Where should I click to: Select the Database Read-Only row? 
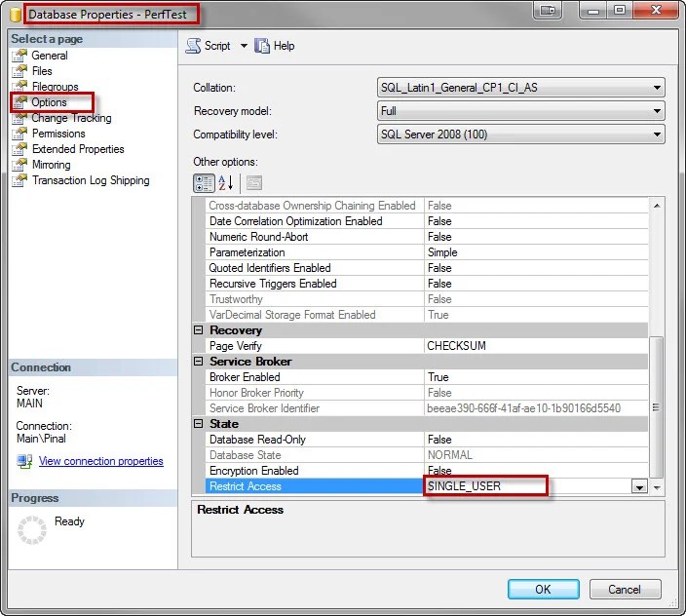point(427,440)
